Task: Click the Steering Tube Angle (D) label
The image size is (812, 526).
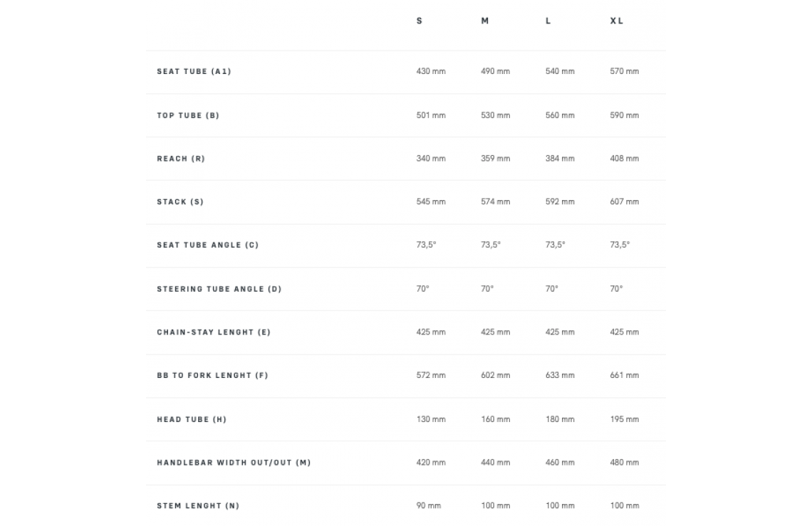Action: point(219,289)
